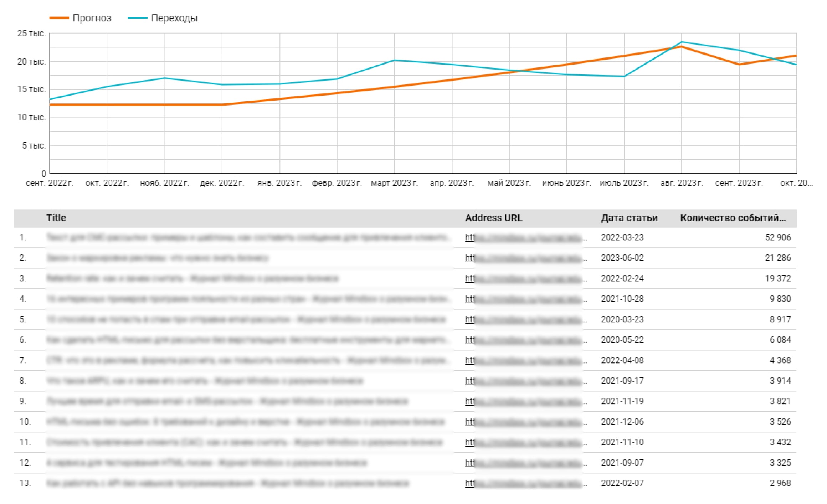Open the URL link in row 1
827x504 pixels.
[x=526, y=237]
